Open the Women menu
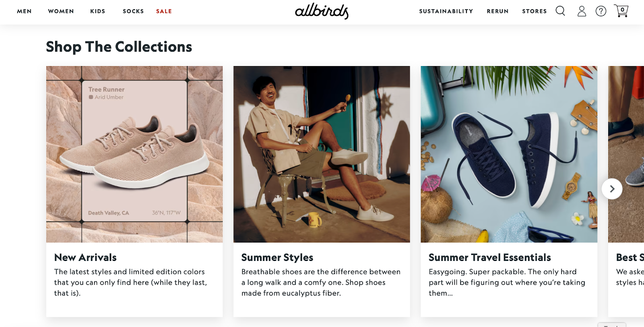644x327 pixels. point(61,11)
